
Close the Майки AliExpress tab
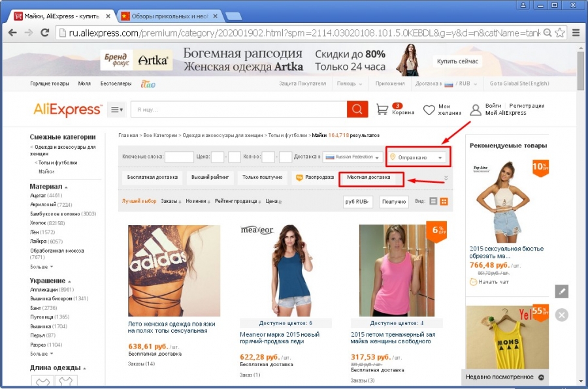pos(108,16)
